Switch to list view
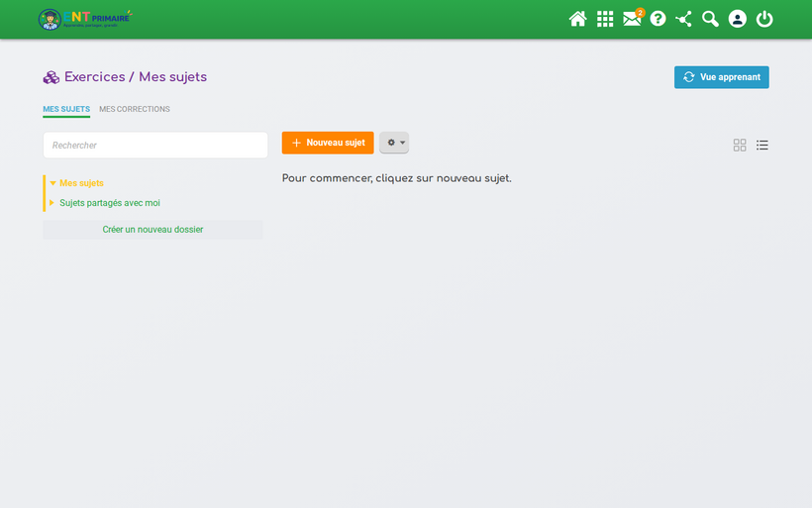The width and height of the screenshot is (812, 508). [761, 145]
